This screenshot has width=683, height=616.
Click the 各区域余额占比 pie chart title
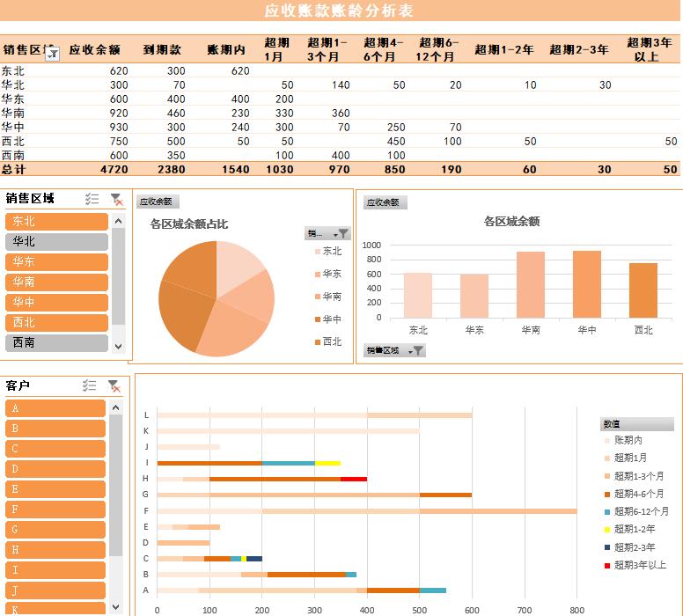pyautogui.click(x=189, y=224)
